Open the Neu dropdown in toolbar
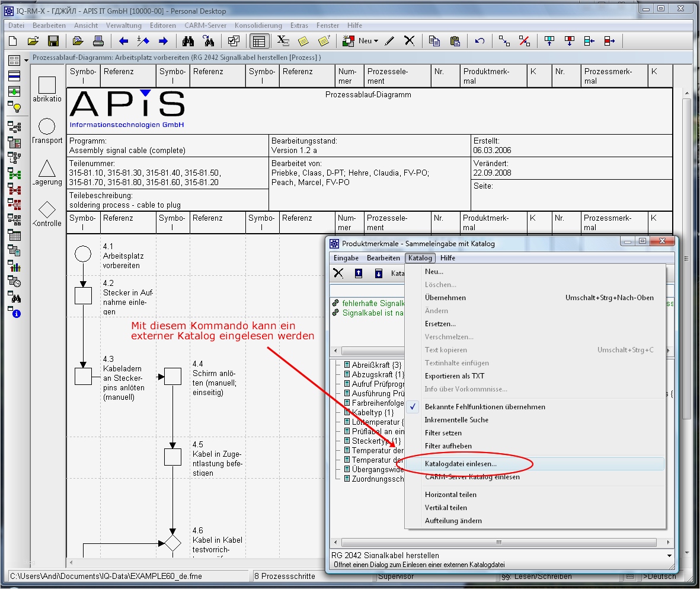The image size is (700, 589). point(376,41)
